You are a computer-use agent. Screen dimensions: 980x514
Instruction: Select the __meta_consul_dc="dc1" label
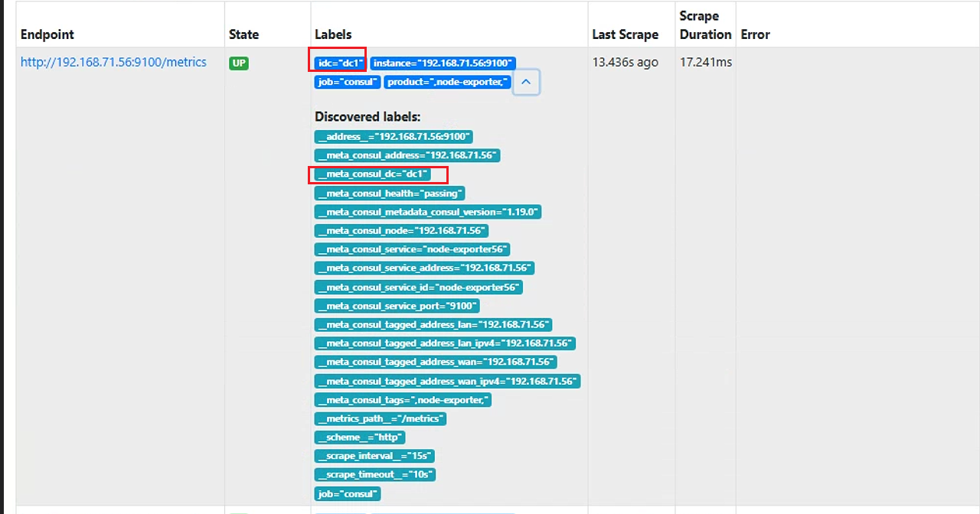(372, 174)
